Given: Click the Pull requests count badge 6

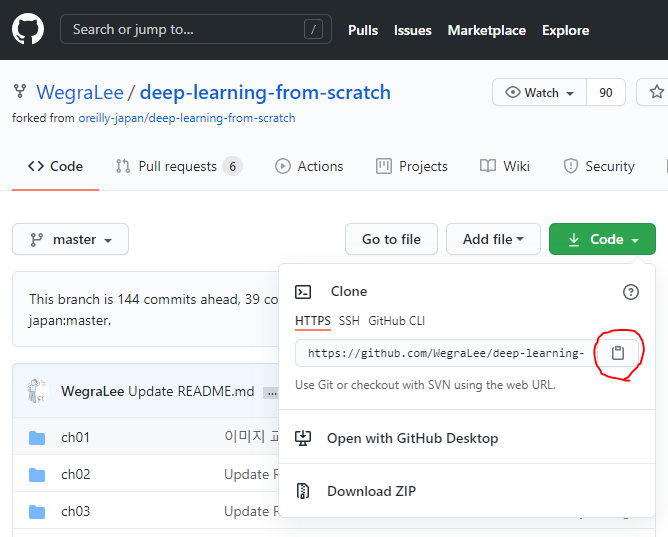Looking at the screenshot, I should click(233, 166).
